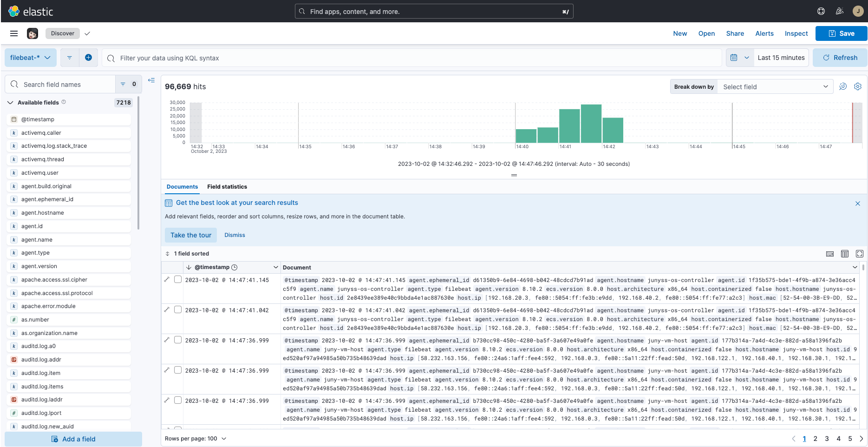Dismiss the tour callout
Screen dimensions: 868x447
pos(235,235)
